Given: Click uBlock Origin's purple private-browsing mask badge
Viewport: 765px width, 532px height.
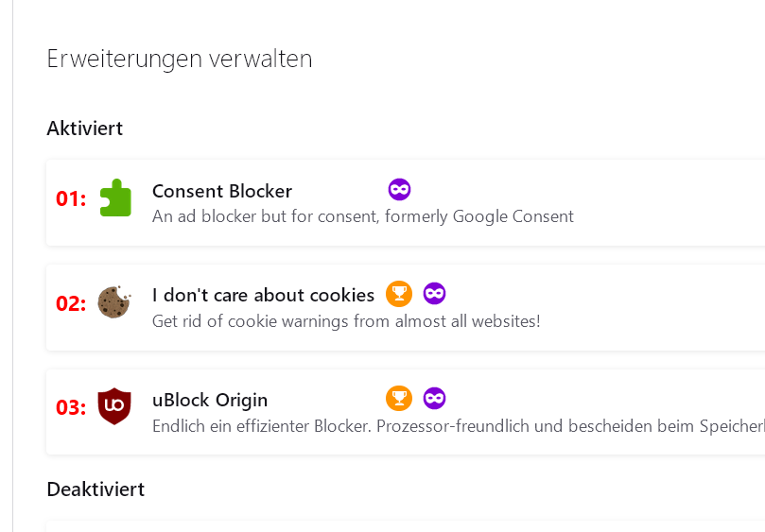Looking at the screenshot, I should click(x=434, y=398).
